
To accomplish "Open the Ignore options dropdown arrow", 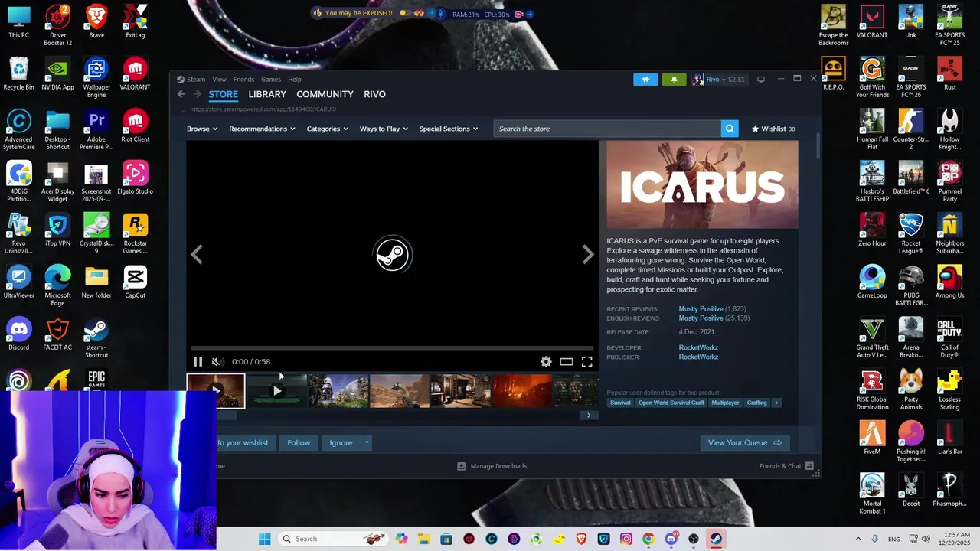I will (367, 443).
